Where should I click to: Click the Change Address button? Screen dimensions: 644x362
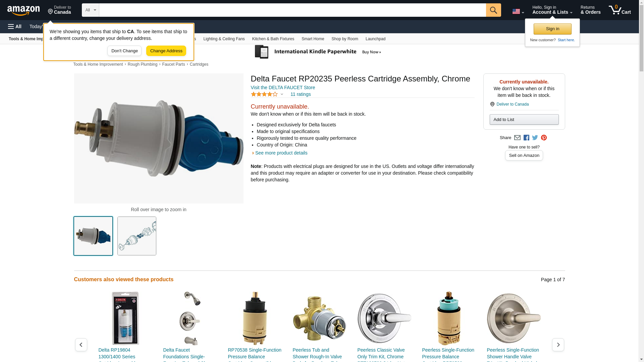pos(166,51)
